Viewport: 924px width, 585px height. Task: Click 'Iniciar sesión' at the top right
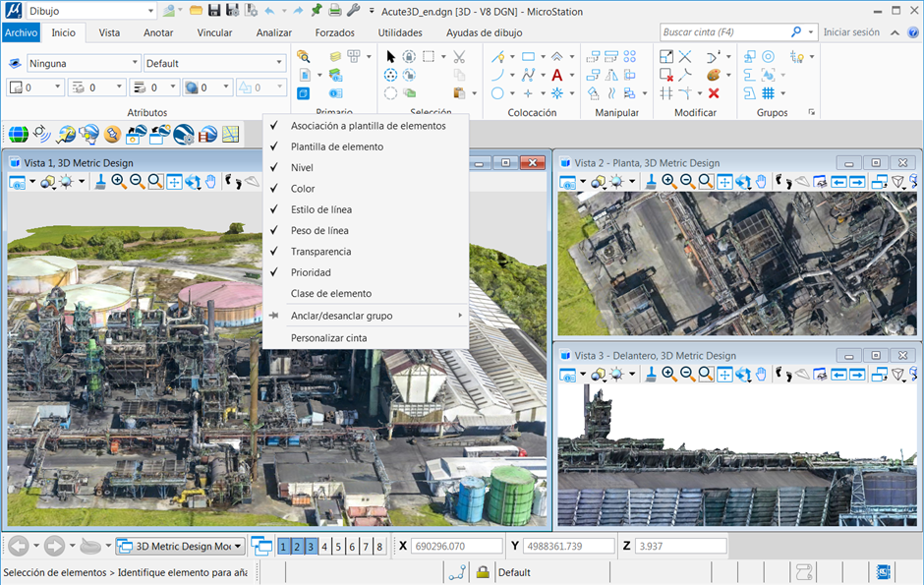tap(851, 32)
